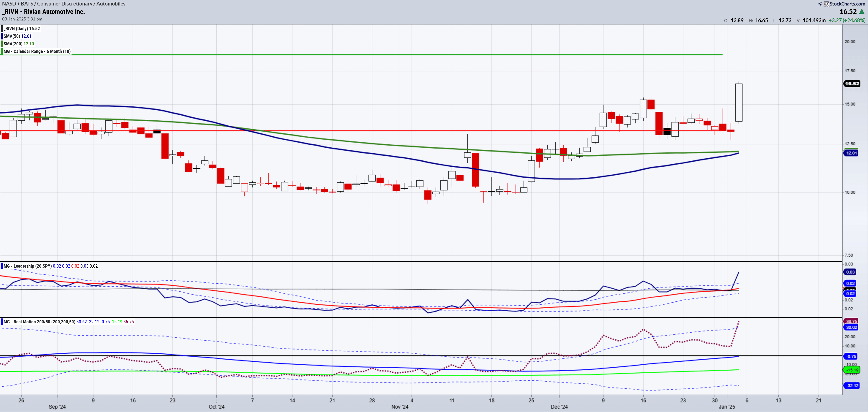Image resolution: width=868 pixels, height=412 pixels.
Task: Click the Jan '25 date axis label
Action: [727, 407]
